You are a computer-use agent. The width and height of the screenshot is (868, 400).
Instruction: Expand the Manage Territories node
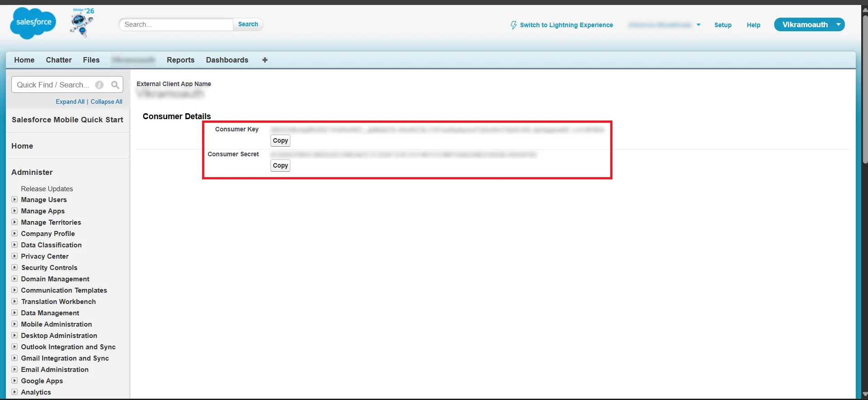coord(14,222)
